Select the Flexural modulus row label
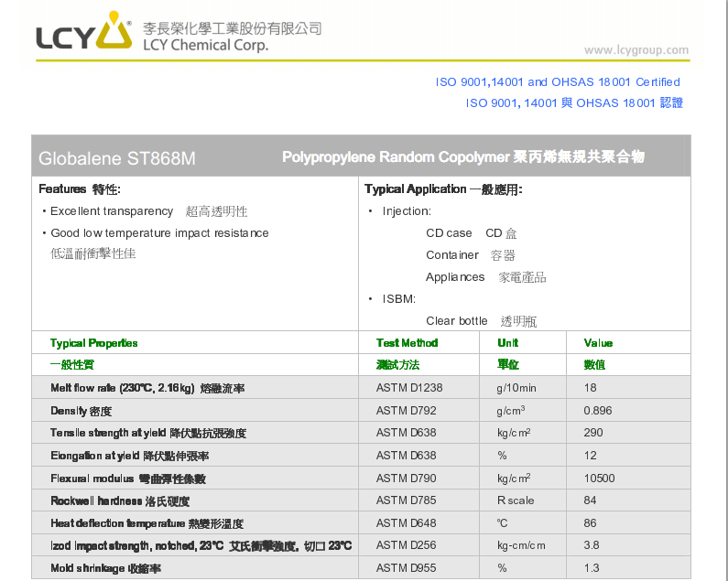The image size is (728, 581). [x=128, y=479]
